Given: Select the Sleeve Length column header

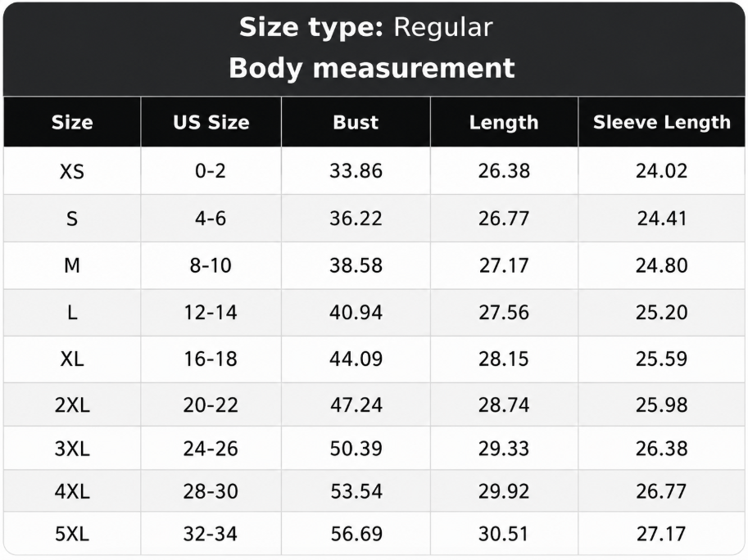Looking at the screenshot, I should click(662, 123).
